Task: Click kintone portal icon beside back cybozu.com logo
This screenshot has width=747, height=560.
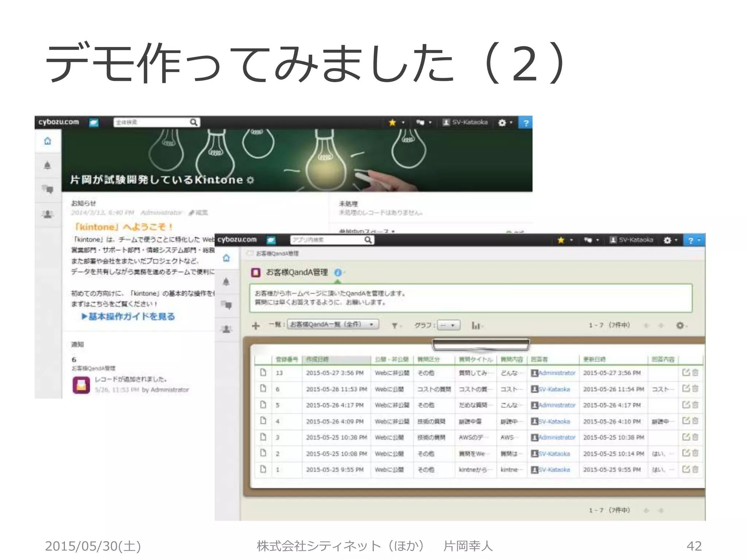Action: (94, 122)
